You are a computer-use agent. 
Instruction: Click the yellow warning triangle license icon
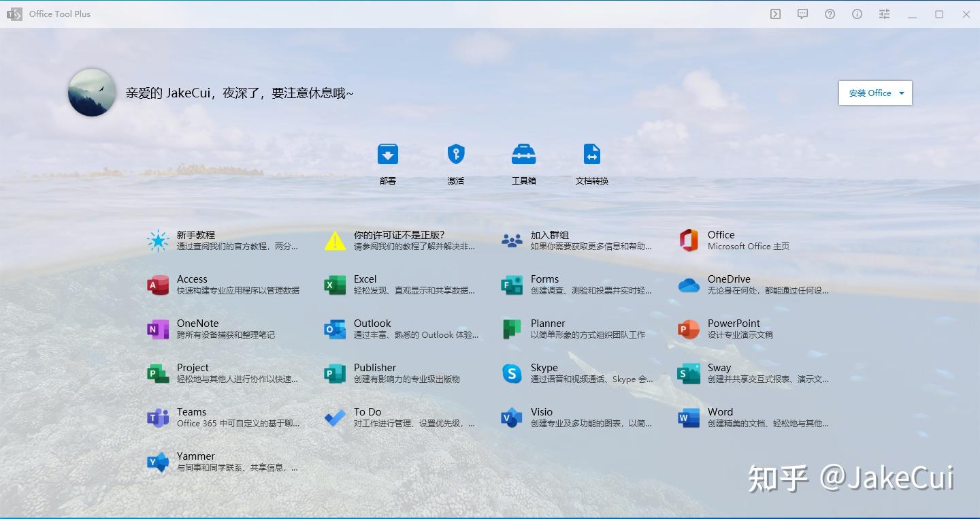335,240
